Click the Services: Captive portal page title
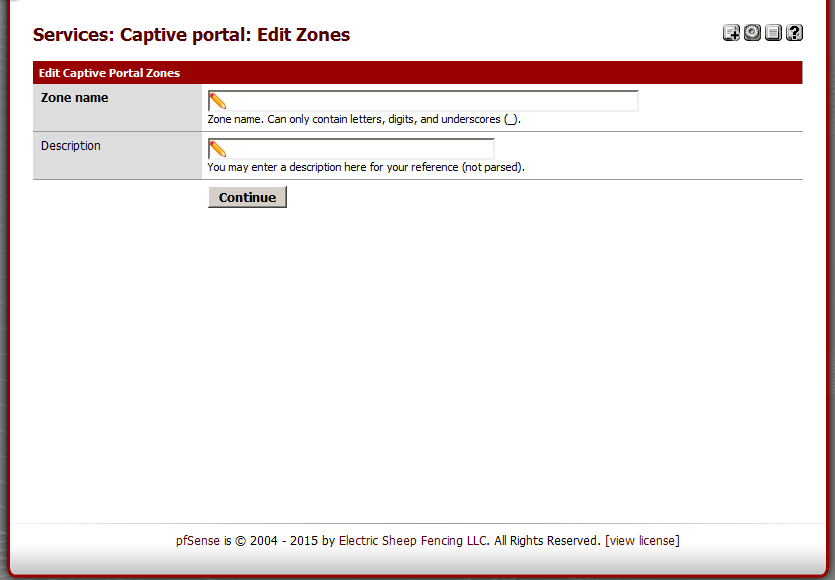Viewport: 835px width, 580px height. tap(191, 35)
